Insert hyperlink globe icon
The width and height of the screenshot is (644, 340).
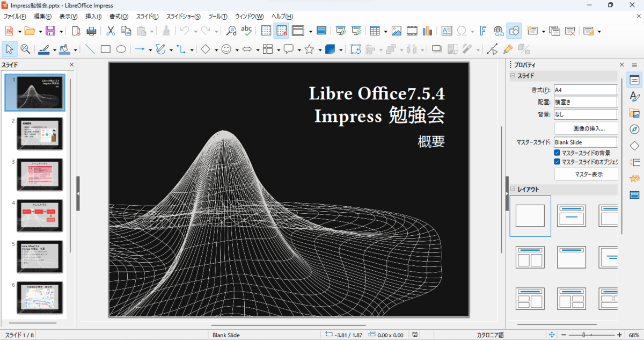[499, 31]
